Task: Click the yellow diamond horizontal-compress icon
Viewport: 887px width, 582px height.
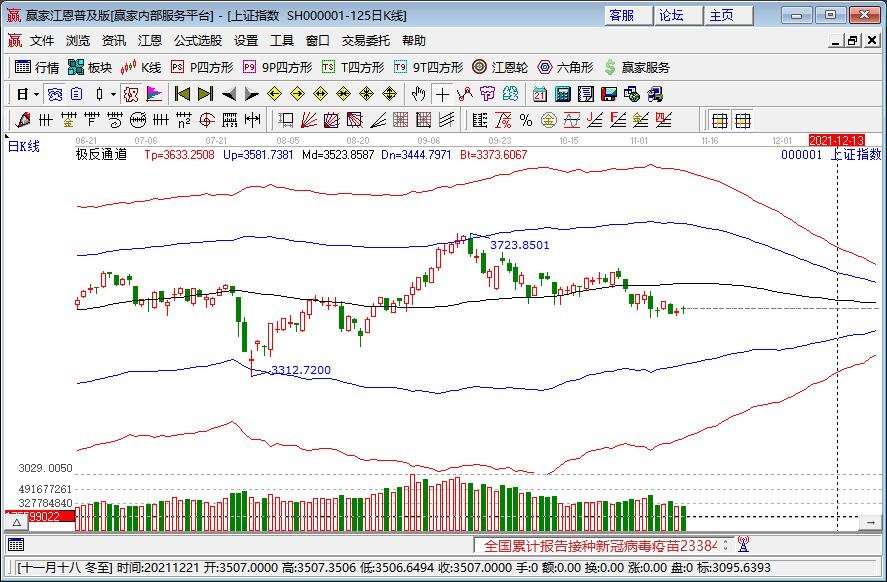Action: click(x=343, y=94)
